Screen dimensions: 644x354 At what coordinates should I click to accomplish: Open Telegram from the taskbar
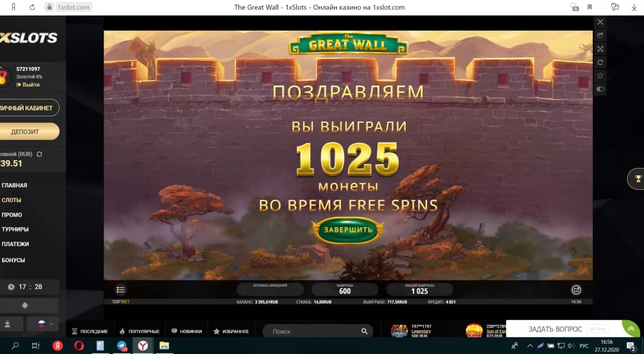coord(122,346)
